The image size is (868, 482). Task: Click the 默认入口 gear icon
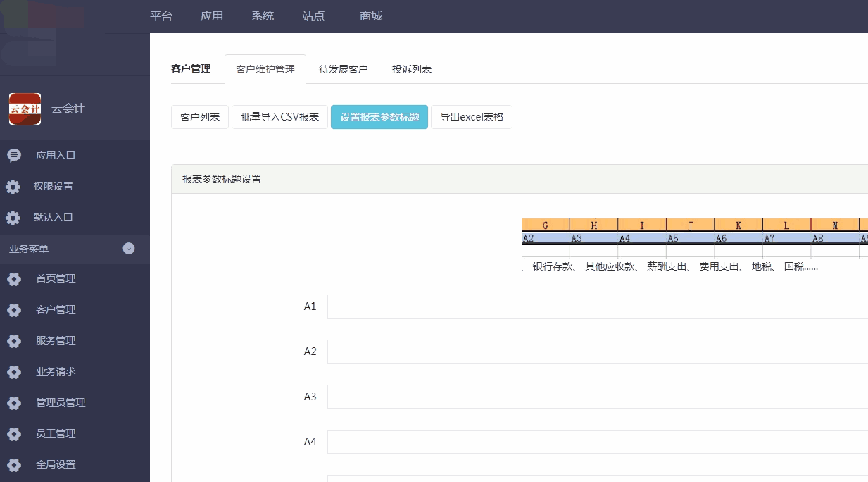[15, 217]
